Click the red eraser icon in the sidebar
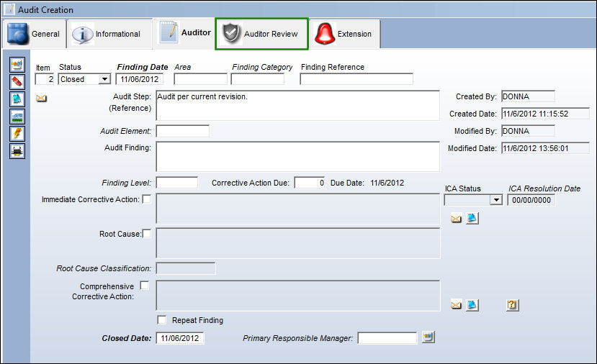 click(17, 82)
